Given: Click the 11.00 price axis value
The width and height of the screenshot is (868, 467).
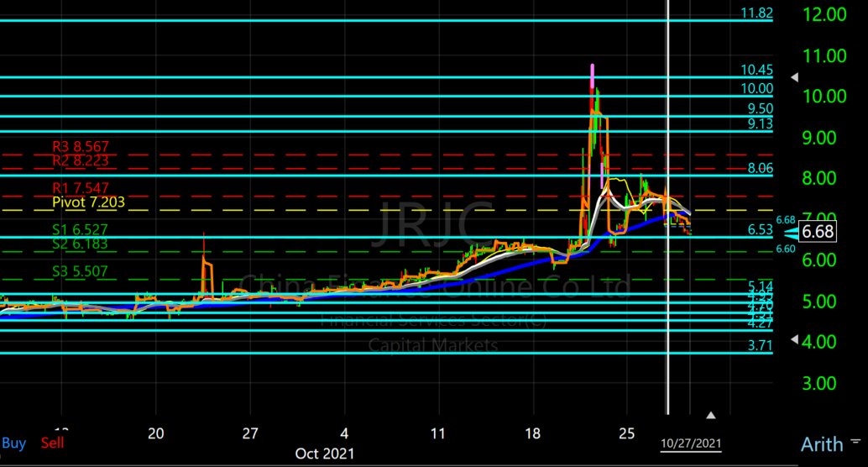Looking at the screenshot, I should [x=825, y=55].
